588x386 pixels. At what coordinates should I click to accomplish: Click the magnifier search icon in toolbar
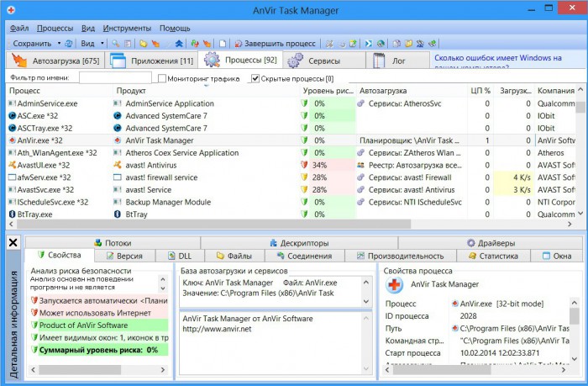point(116,44)
